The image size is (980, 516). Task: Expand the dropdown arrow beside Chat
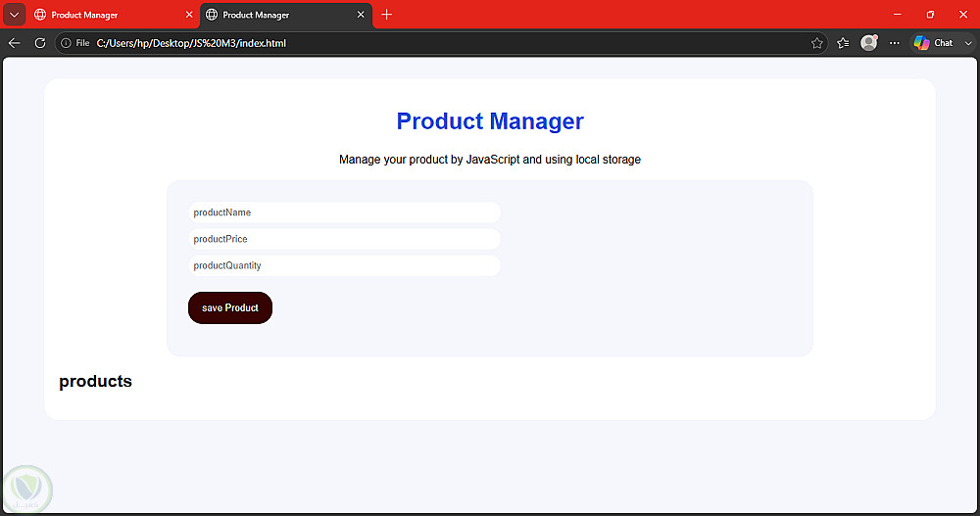coord(968,43)
